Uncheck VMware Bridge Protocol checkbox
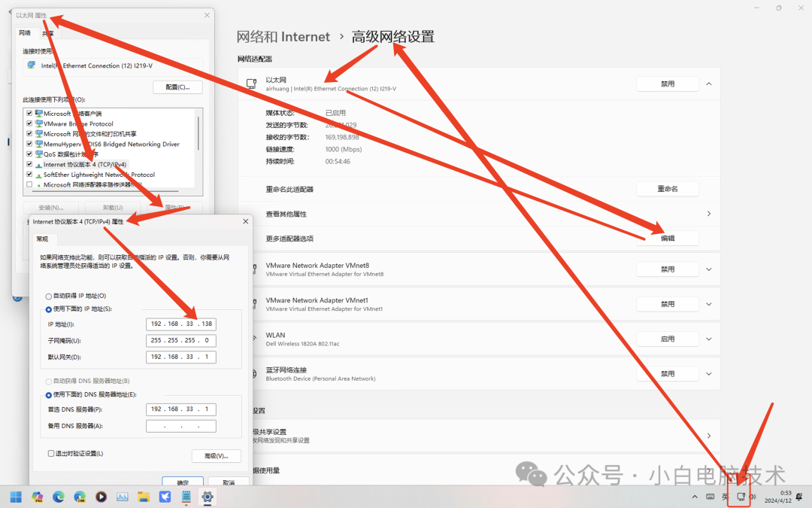The image size is (812, 508). click(x=29, y=124)
